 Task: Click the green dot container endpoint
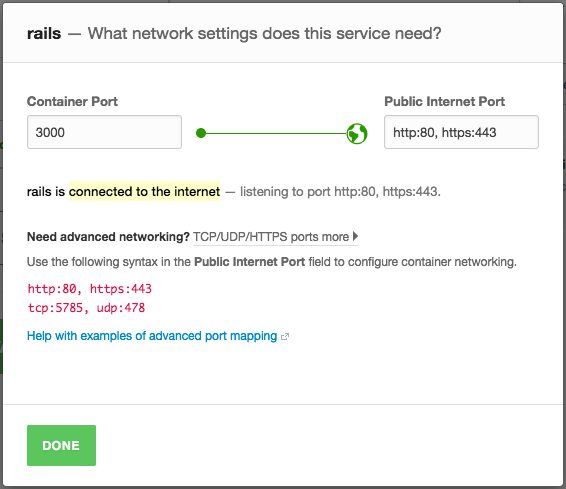point(201,133)
